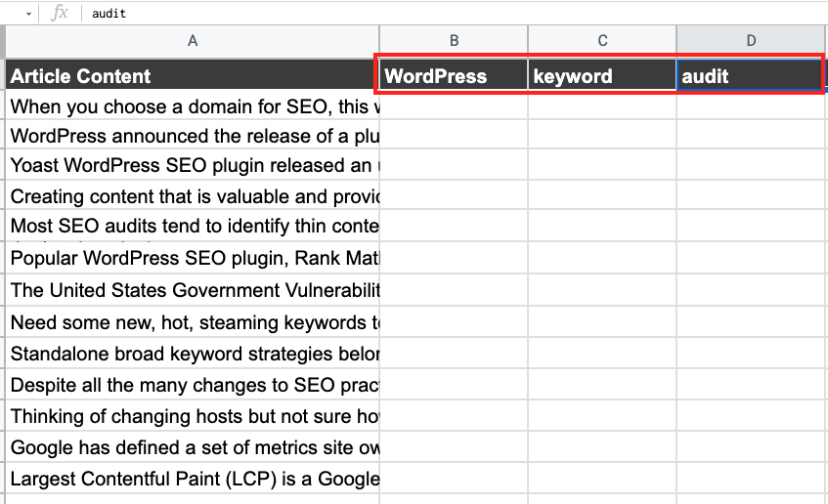Select cell 'Need some new, hot, steaming keywords'
Image resolution: width=828 pixels, height=504 pixels.
(x=193, y=322)
